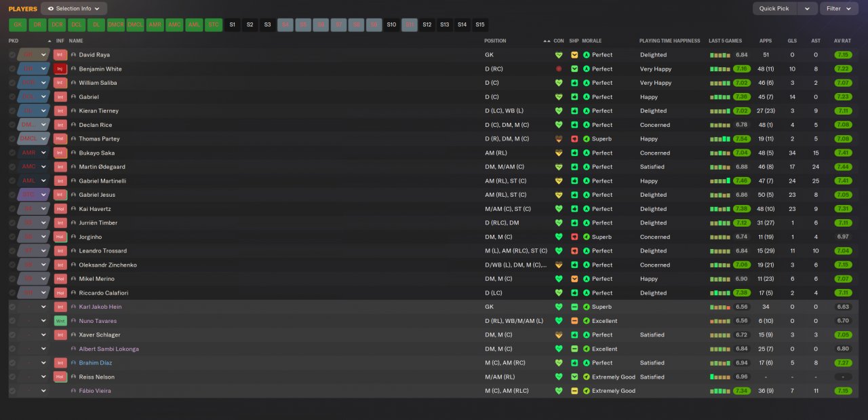Click the yellow sharpness icon for Fábio Vieira

click(574, 391)
